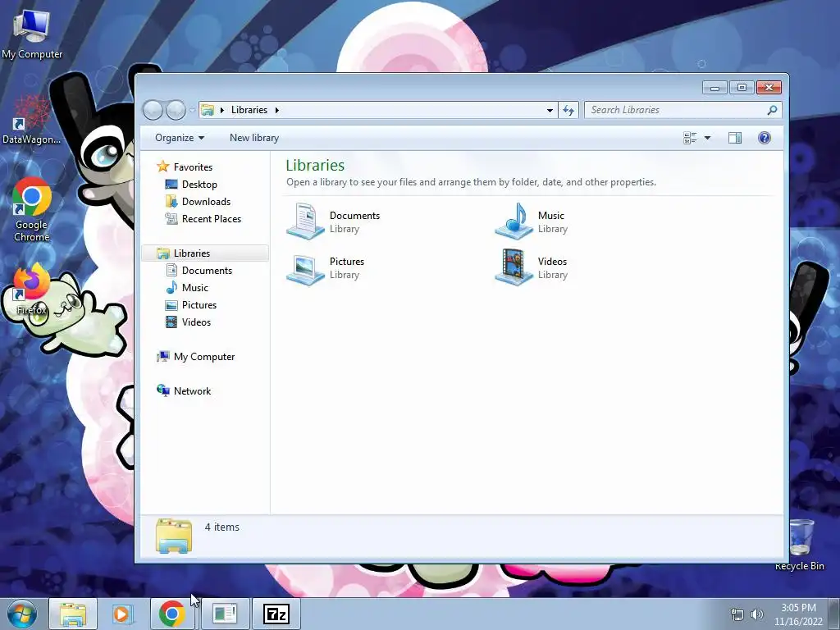The image size is (840, 630).
Task: Change your view icon in toolbar
Action: pyautogui.click(x=690, y=138)
